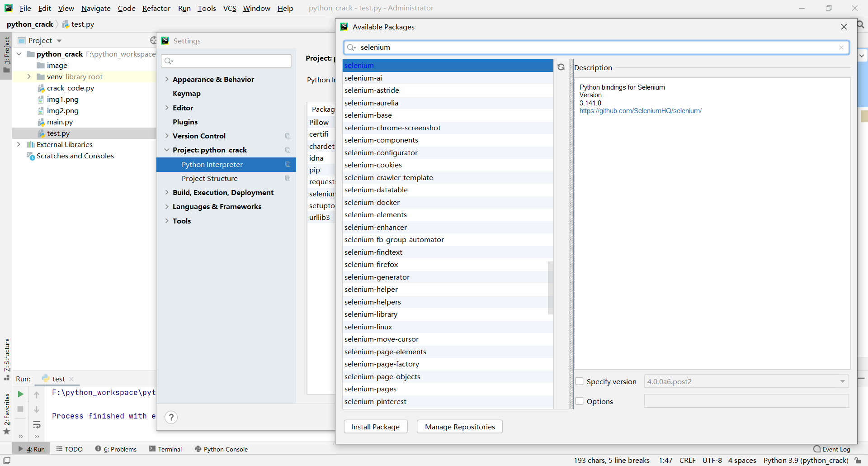Toggle the 1: Project side panel
The height and width of the screenshot is (466, 868).
click(7, 55)
